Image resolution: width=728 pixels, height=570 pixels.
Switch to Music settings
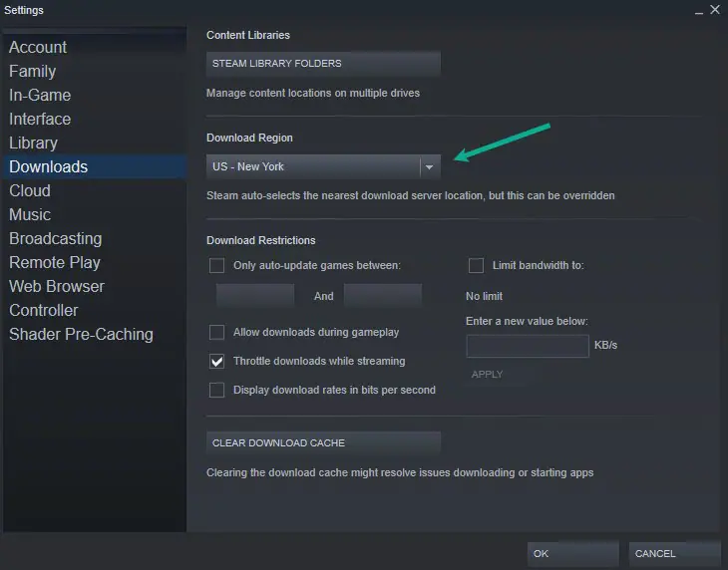[x=30, y=214]
